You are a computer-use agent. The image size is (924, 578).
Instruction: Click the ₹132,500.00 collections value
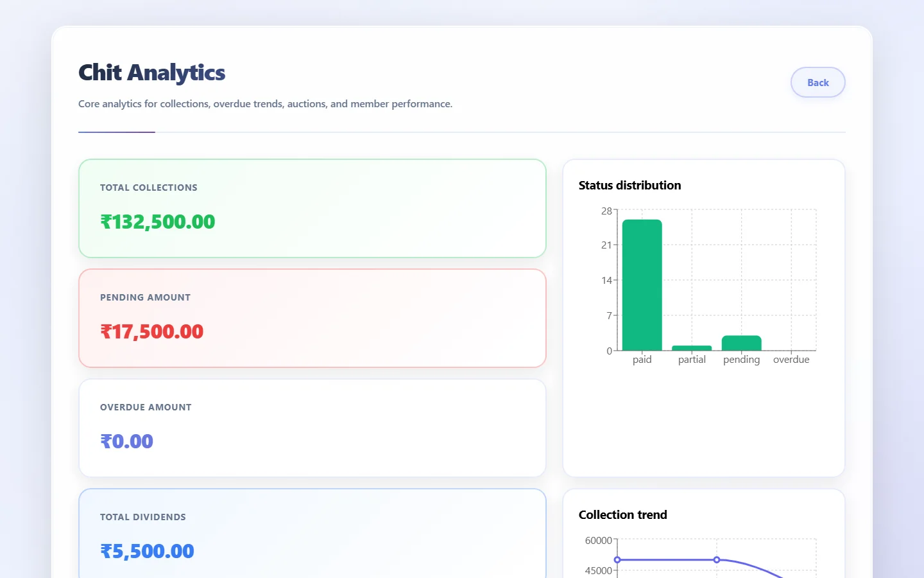(158, 222)
